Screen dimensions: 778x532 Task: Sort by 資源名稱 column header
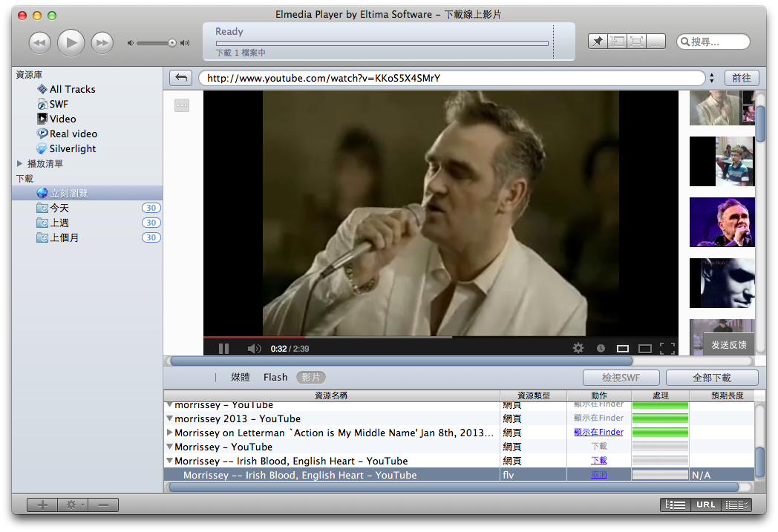(x=331, y=395)
